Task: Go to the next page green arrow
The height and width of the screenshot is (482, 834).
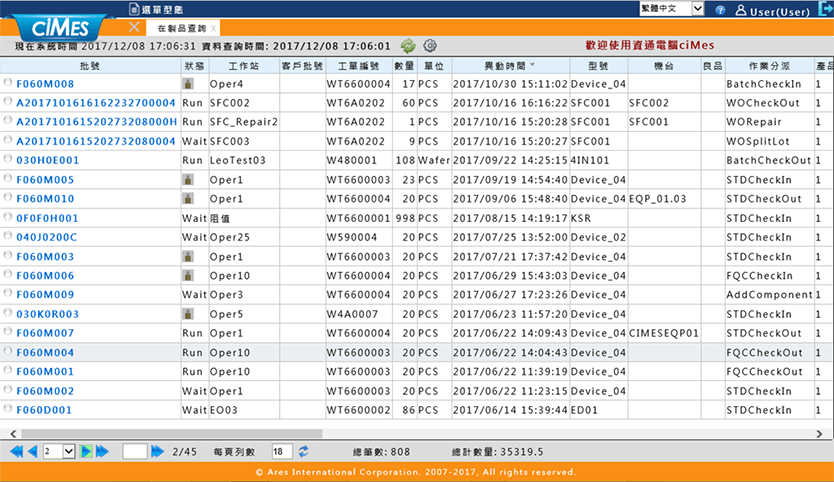Action: (86, 452)
